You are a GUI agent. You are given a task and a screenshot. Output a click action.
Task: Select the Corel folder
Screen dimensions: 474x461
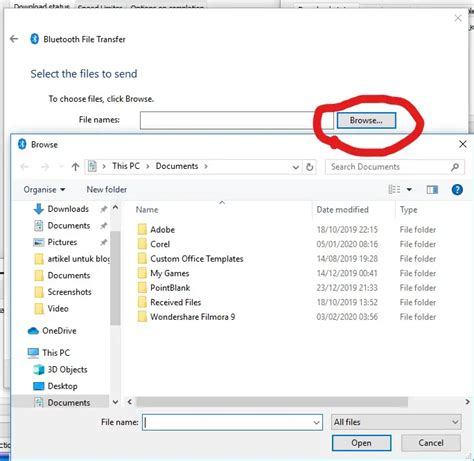pyautogui.click(x=160, y=244)
